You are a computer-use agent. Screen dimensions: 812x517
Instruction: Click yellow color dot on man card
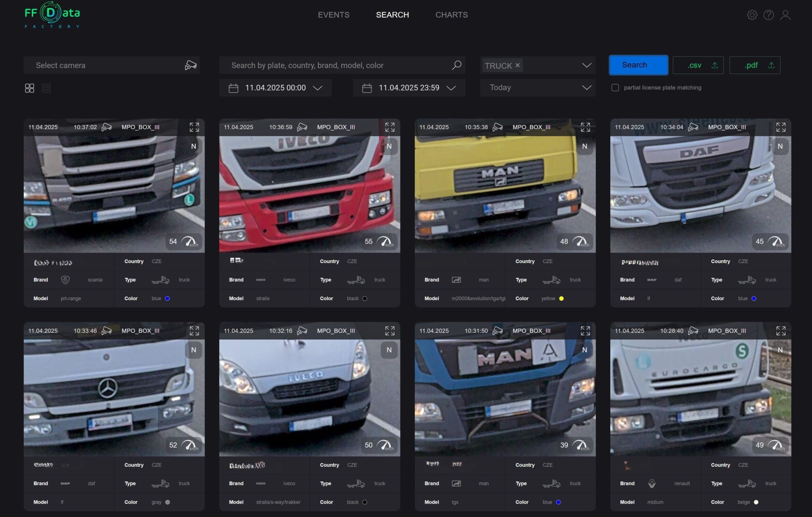click(561, 299)
